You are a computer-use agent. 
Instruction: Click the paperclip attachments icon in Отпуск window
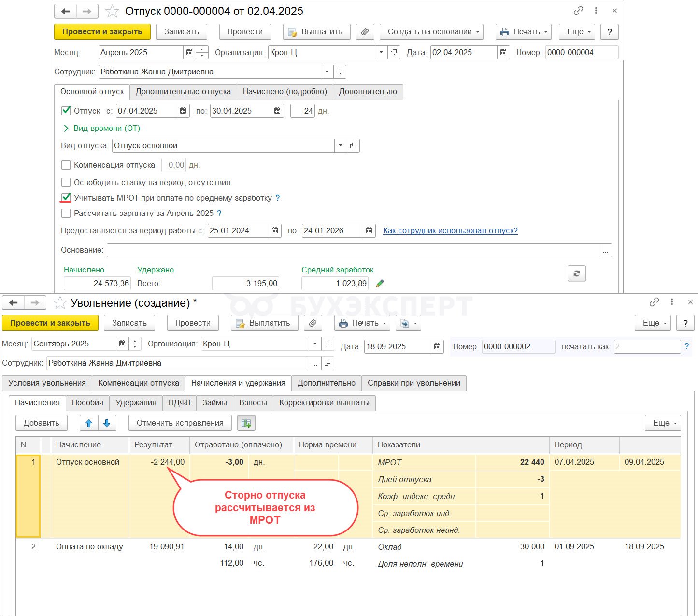click(365, 32)
